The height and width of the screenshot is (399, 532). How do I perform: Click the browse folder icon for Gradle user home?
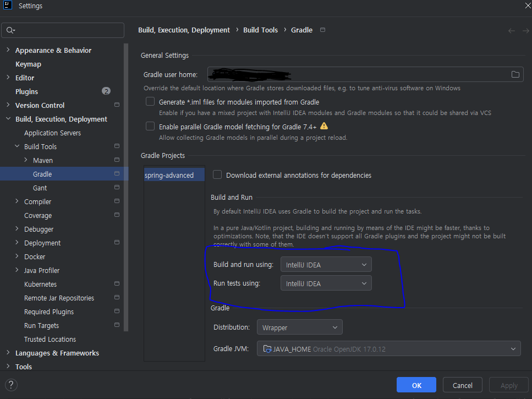click(x=515, y=74)
